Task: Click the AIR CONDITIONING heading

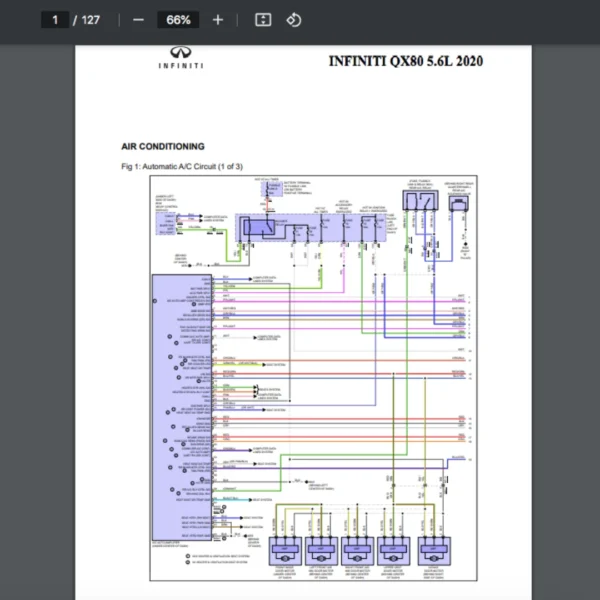Action: pos(163,146)
